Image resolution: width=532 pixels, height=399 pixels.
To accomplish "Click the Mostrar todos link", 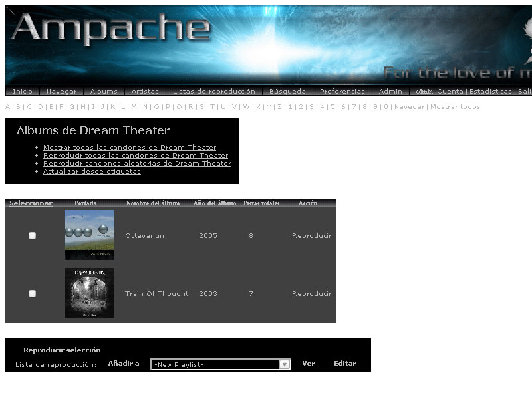I will point(456,107).
